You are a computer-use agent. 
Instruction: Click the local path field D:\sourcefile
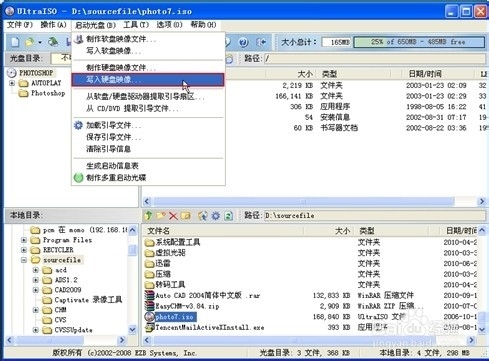(x=374, y=216)
